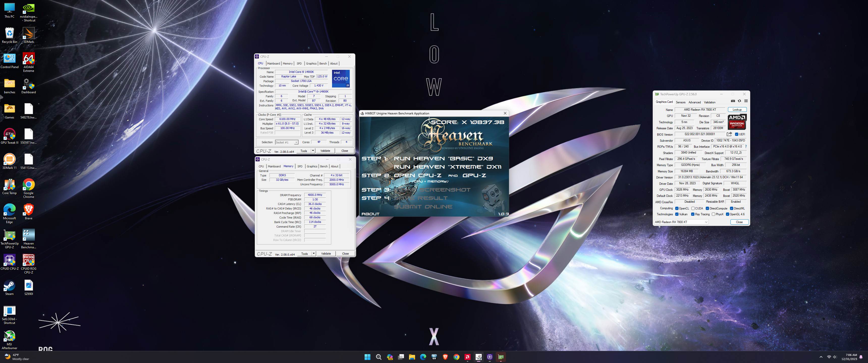Toggle the OpenCL checkbox in GPU-Z

tap(676, 208)
